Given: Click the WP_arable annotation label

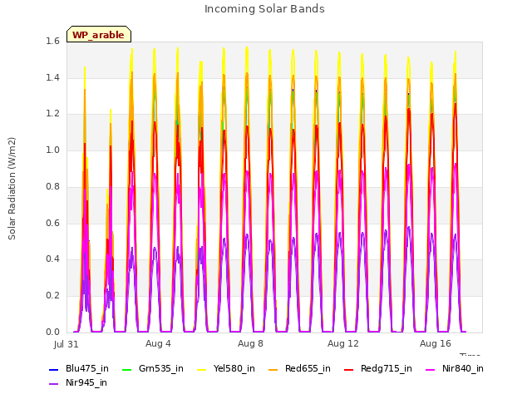Looking at the screenshot, I should (x=99, y=35).
